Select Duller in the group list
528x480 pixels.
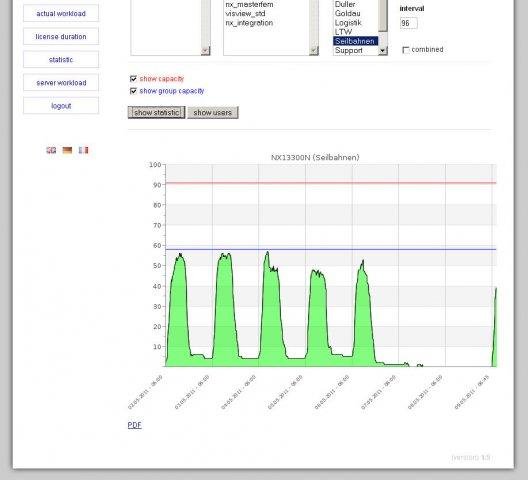[345, 4]
